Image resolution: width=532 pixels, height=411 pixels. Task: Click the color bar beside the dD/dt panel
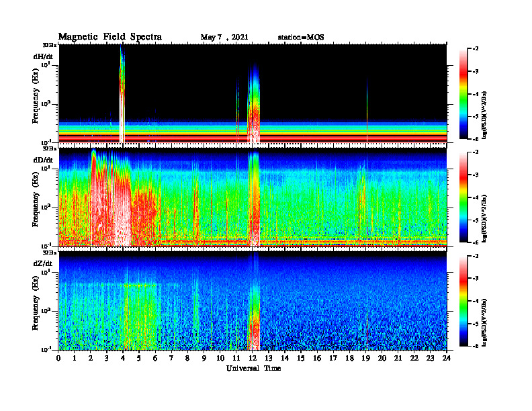[x=463, y=197]
